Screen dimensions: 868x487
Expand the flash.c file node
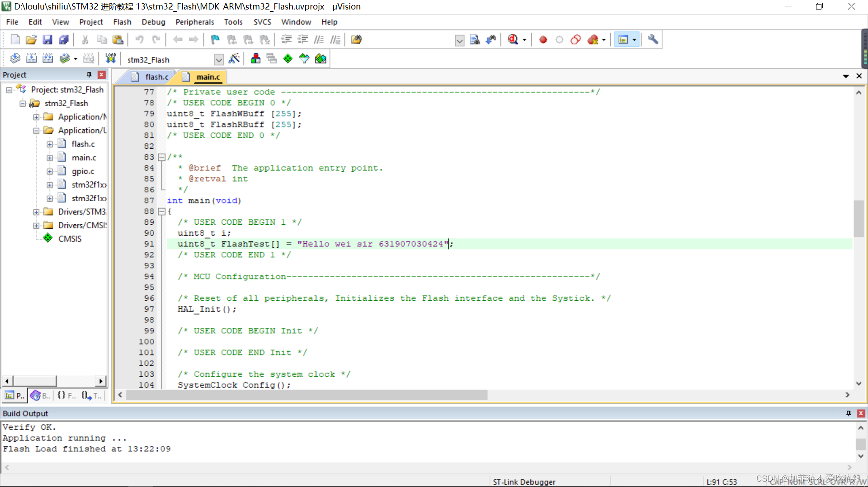[50, 144]
